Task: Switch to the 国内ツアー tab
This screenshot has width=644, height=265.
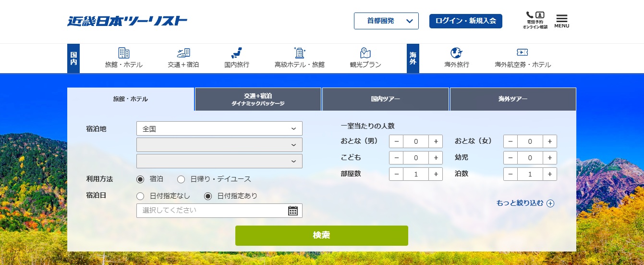Action: pyautogui.click(x=385, y=99)
